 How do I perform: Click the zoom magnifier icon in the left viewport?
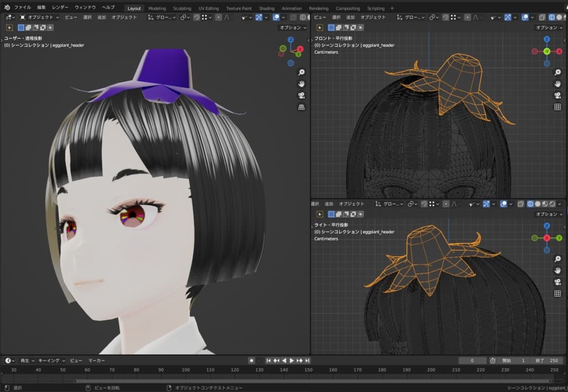click(x=301, y=73)
